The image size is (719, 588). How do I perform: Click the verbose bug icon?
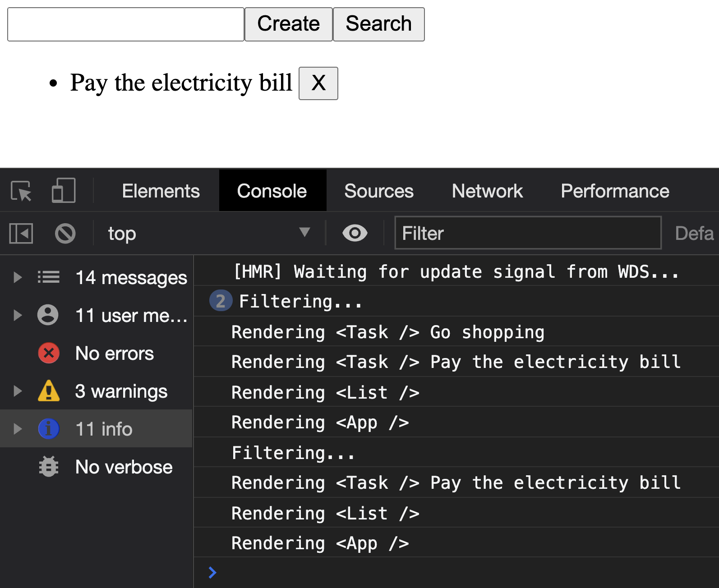click(x=49, y=467)
